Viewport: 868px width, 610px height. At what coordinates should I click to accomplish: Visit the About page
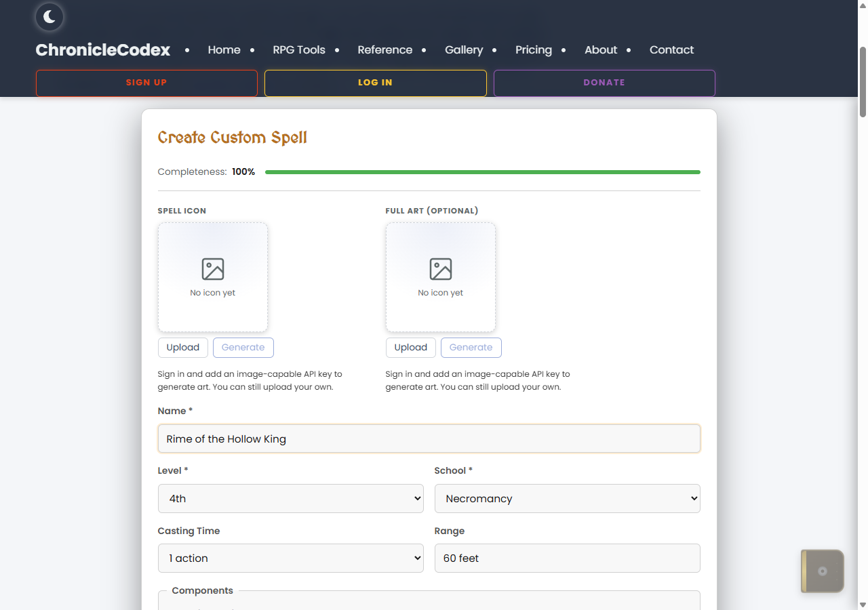pos(601,49)
